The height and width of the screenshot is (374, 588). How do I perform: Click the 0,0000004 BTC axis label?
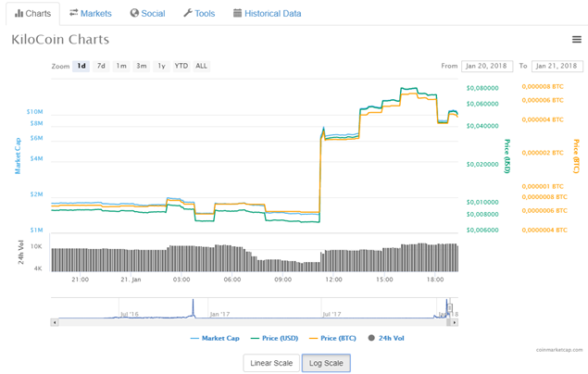click(x=544, y=231)
